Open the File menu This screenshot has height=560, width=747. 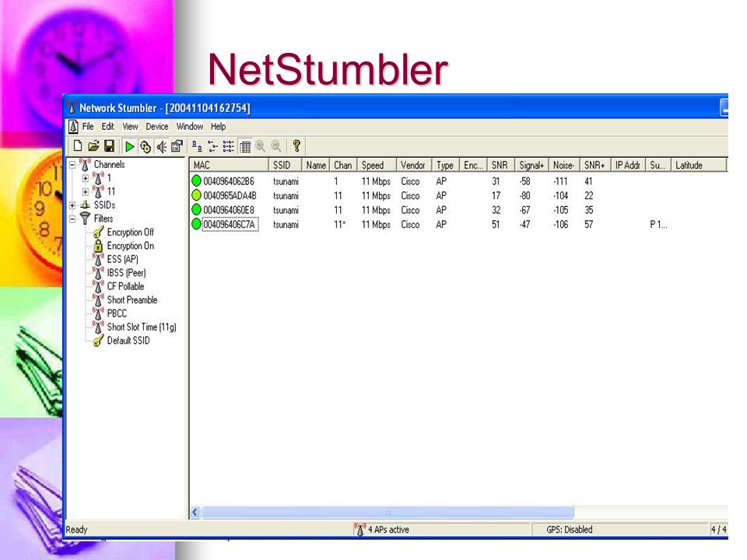(x=88, y=127)
